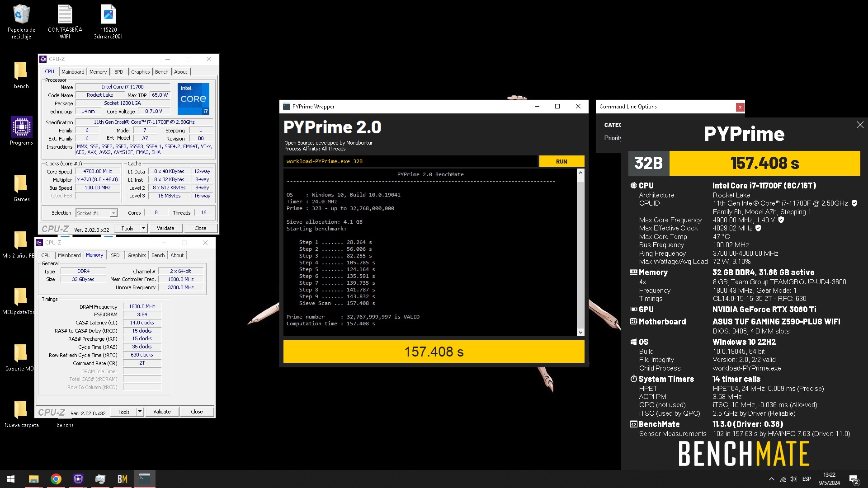Image resolution: width=868 pixels, height=488 pixels.
Task: Click Close in Memory CPU-Z window
Action: pos(197,412)
